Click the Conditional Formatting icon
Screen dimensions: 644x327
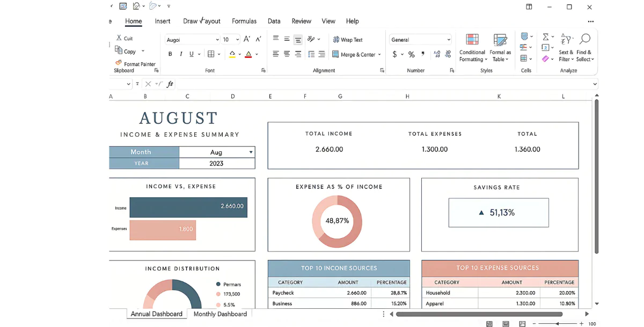pos(472,40)
